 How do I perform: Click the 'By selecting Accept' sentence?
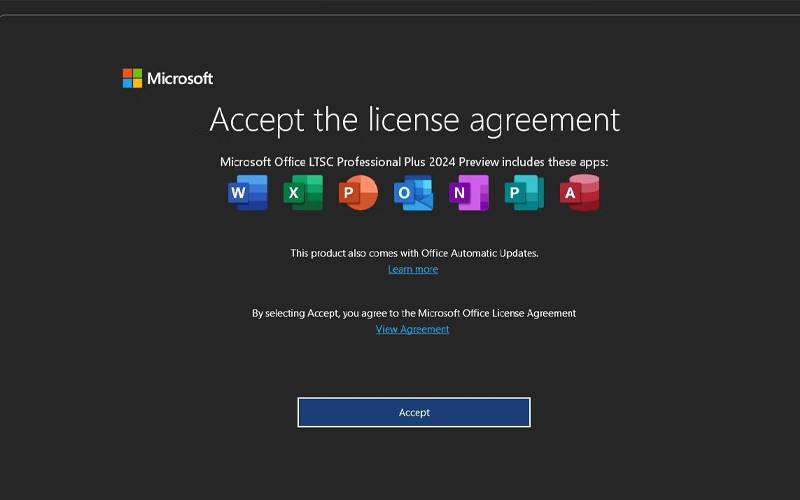[414, 313]
